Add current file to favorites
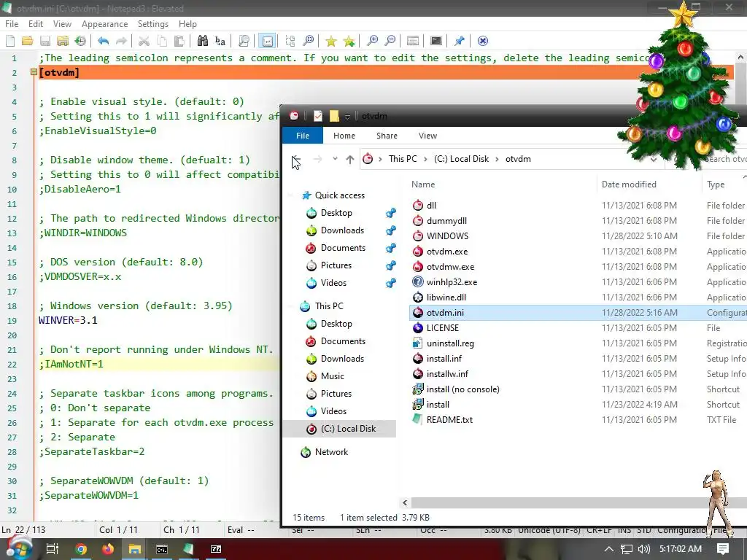Viewport: 747px width, 560px height. [x=349, y=41]
